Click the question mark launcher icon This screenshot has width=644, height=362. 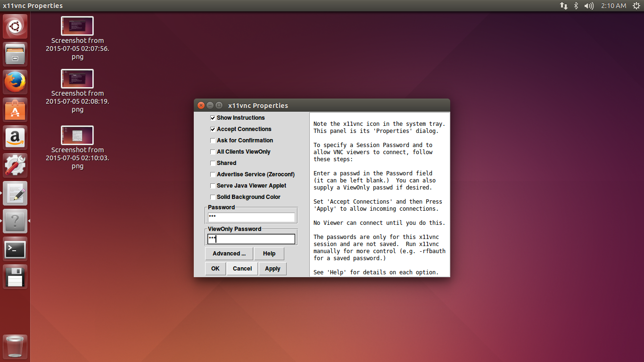(16, 221)
